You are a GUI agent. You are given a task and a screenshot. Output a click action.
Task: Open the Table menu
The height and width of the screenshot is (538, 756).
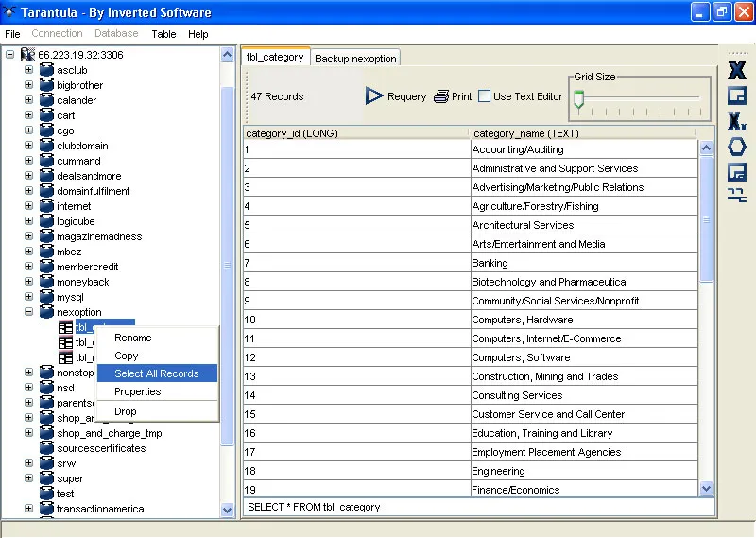pyautogui.click(x=163, y=34)
